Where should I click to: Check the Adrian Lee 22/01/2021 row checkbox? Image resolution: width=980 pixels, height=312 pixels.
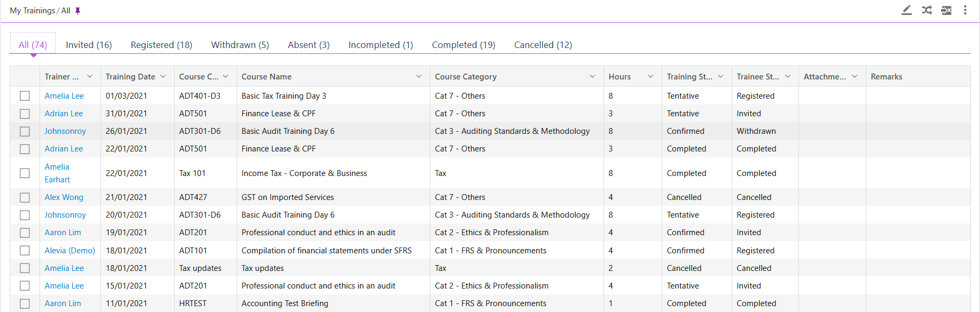[x=25, y=149]
